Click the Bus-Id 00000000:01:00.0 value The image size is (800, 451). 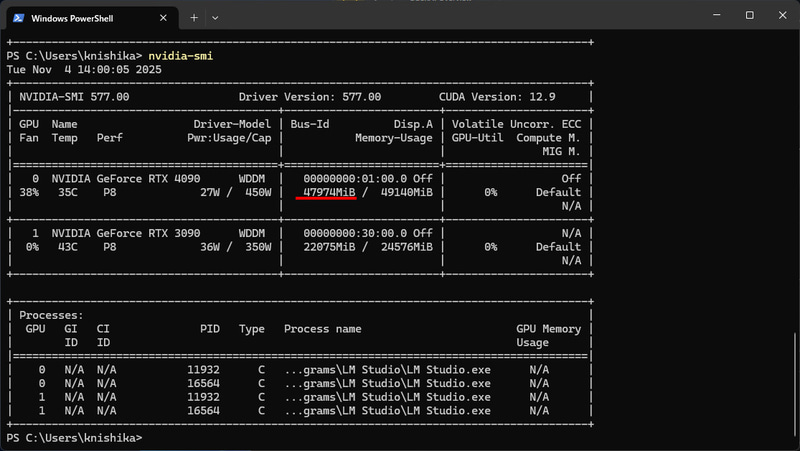pyautogui.click(x=355, y=179)
